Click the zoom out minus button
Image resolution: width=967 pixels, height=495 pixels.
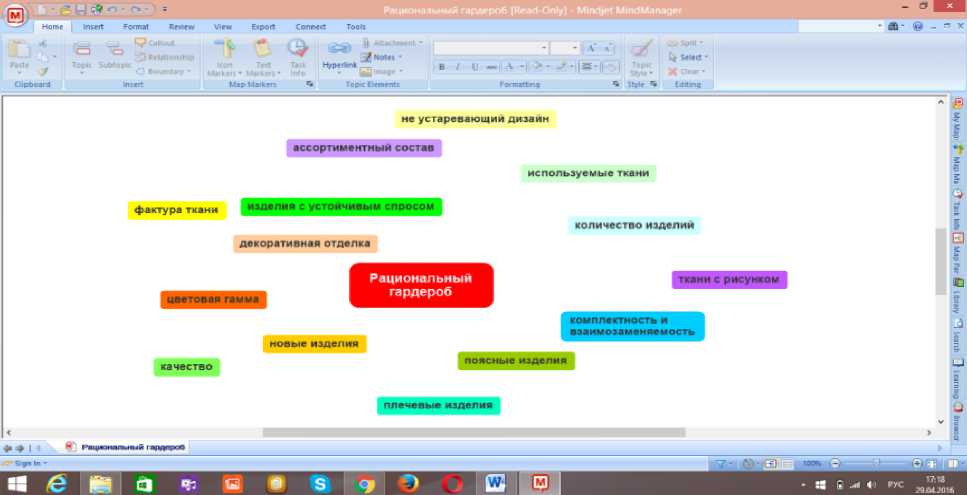pos(835,463)
